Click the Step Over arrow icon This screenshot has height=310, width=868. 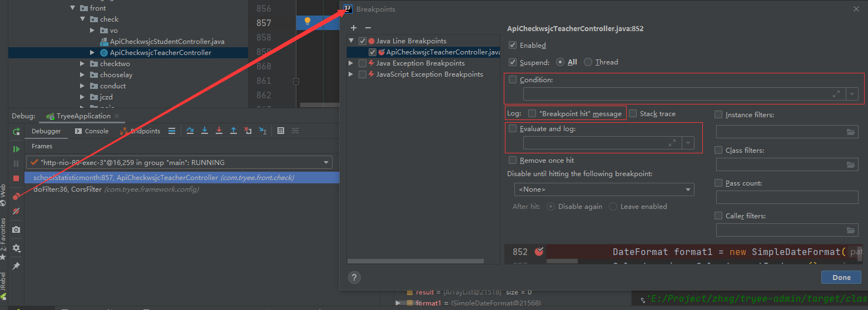coord(190,131)
